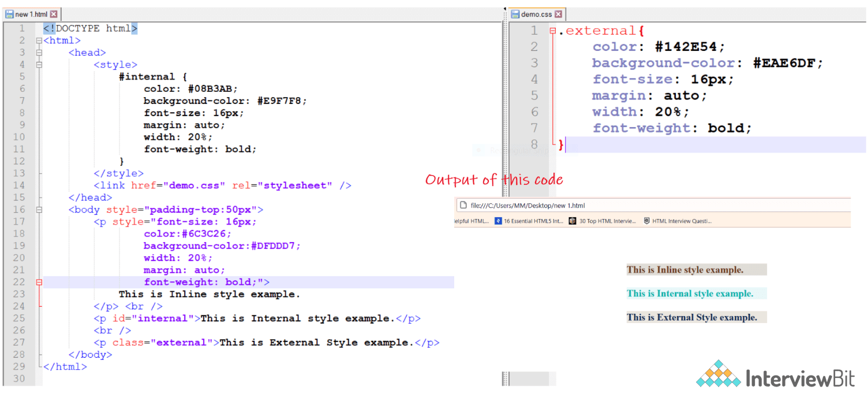
Task: Click 'width: 20%;' in demo.css
Action: tap(641, 112)
